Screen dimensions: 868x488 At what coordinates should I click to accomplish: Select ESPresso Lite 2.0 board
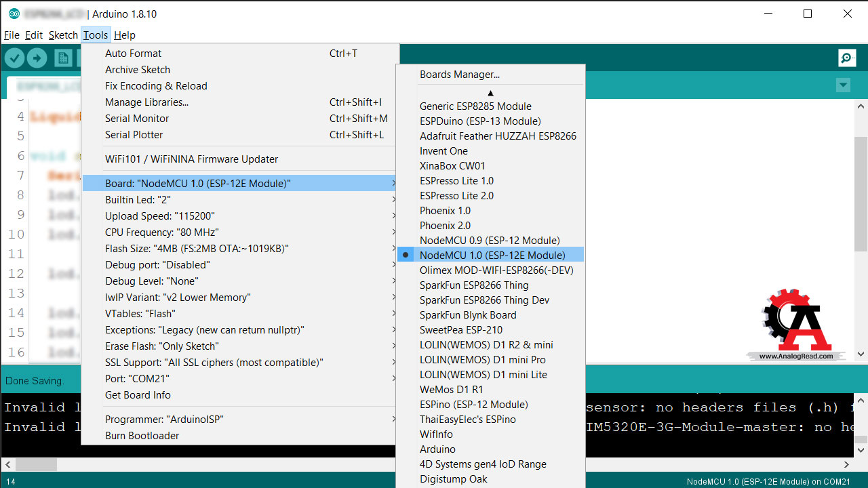click(x=490, y=195)
